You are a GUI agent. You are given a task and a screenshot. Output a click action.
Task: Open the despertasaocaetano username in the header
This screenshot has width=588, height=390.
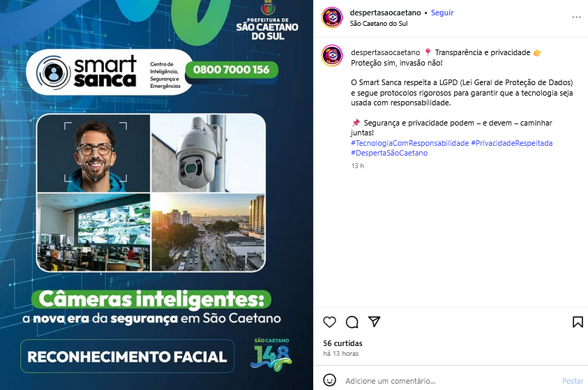coord(385,13)
